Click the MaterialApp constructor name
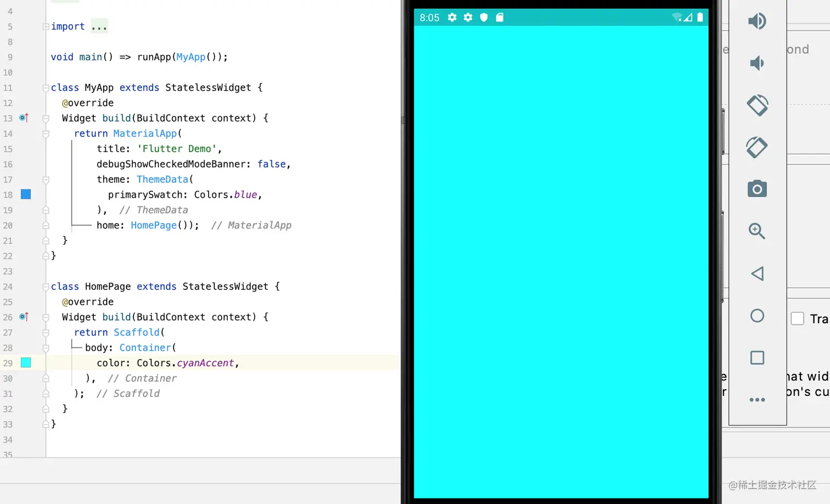 tap(145, 133)
